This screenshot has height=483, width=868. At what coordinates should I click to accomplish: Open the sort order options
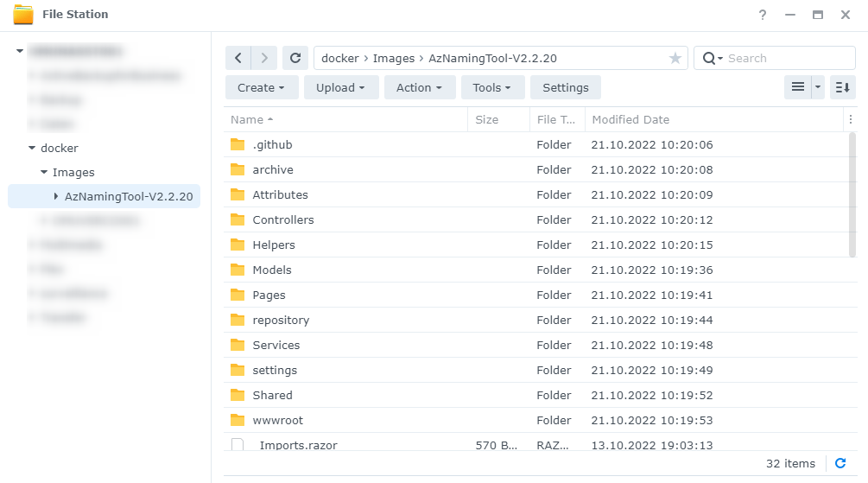click(x=843, y=87)
